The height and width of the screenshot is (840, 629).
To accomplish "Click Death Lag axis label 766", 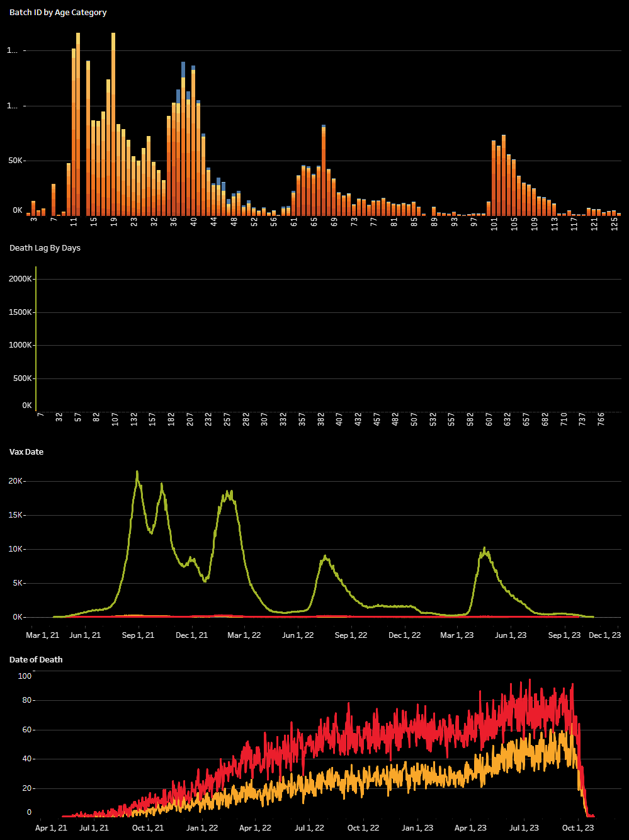I will (601, 419).
